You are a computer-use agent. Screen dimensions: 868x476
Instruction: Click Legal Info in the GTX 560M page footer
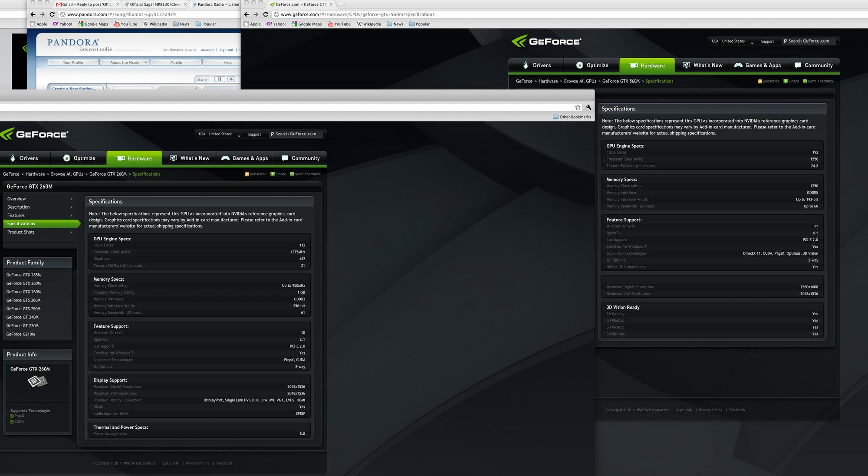tap(684, 410)
